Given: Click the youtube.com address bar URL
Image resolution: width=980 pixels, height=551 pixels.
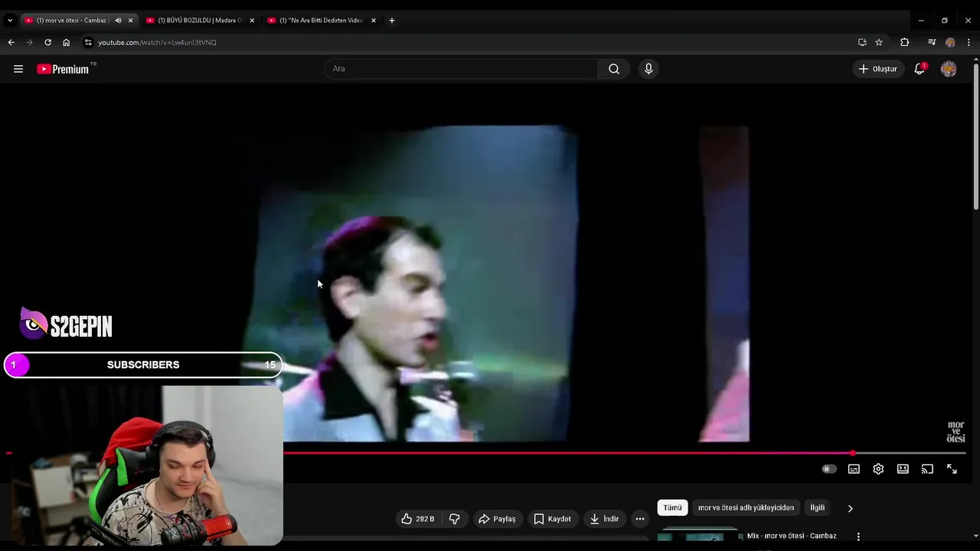Looking at the screenshot, I should point(157,43).
